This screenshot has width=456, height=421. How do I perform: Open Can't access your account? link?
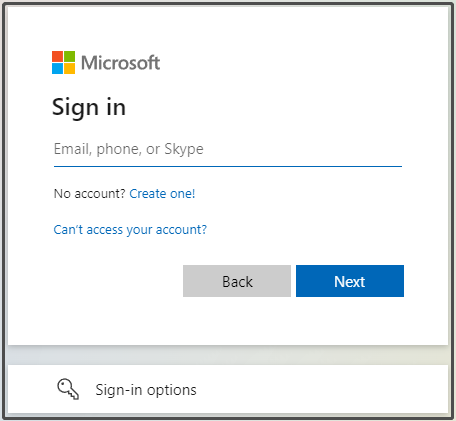[130, 230]
